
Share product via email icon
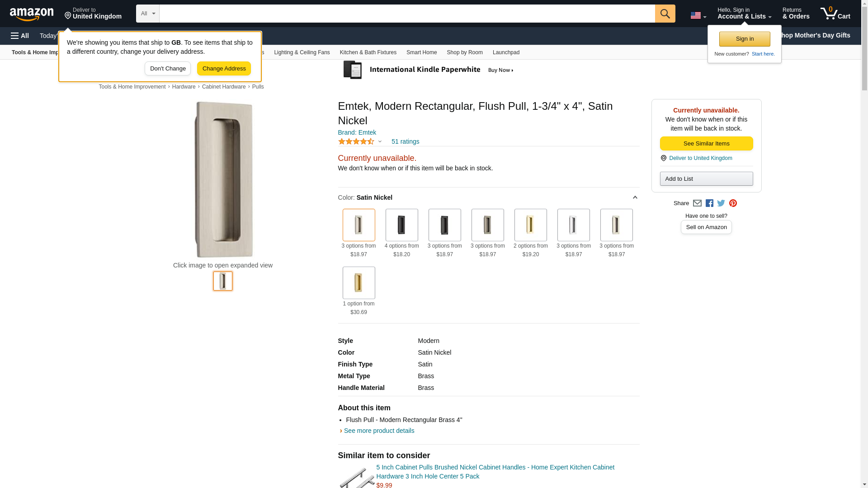click(697, 203)
